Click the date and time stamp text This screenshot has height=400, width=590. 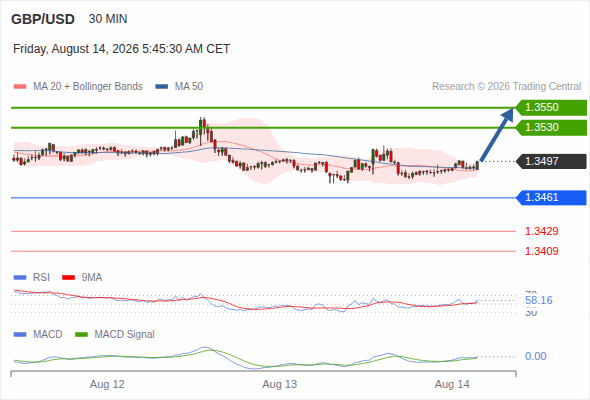122,49
